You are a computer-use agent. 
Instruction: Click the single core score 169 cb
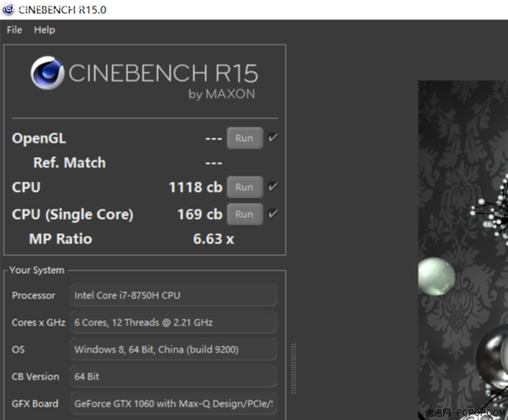[x=200, y=214]
